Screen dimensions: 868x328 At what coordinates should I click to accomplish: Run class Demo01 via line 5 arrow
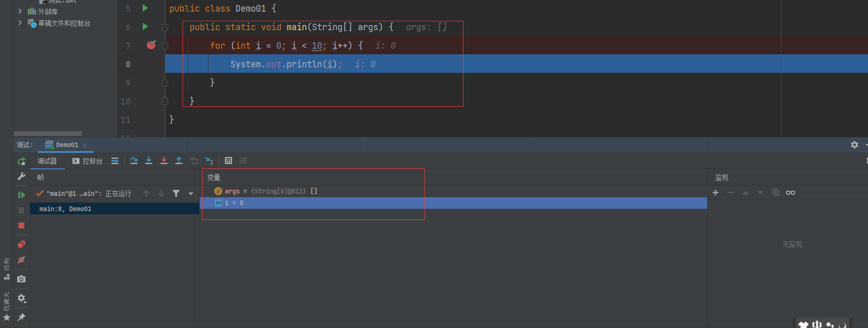click(x=145, y=8)
